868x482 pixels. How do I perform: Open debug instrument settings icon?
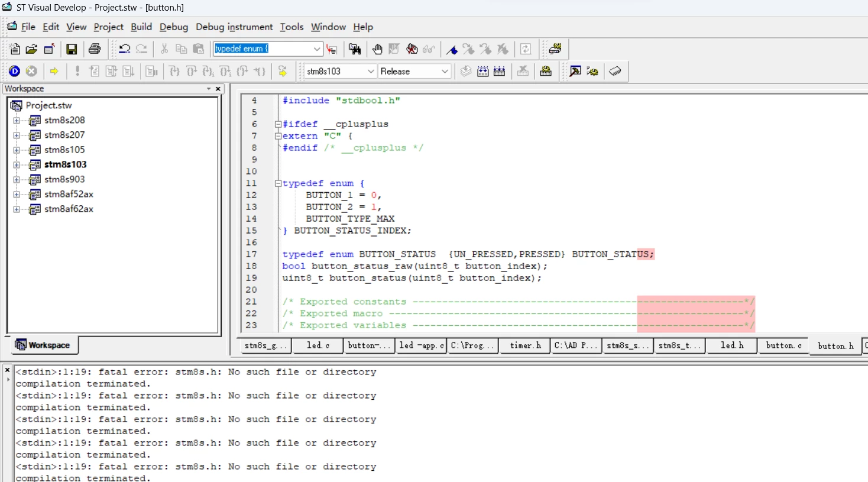point(555,49)
